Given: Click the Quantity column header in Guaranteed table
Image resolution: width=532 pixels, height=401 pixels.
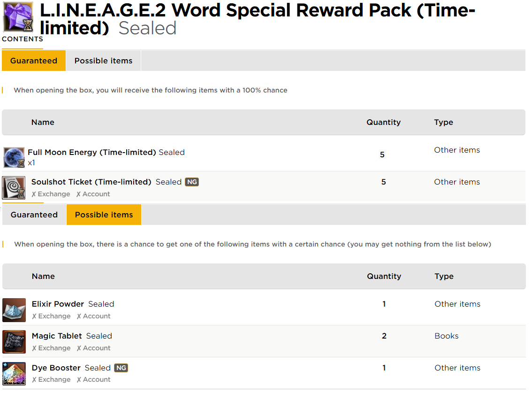Looking at the screenshot, I should 383,122.
